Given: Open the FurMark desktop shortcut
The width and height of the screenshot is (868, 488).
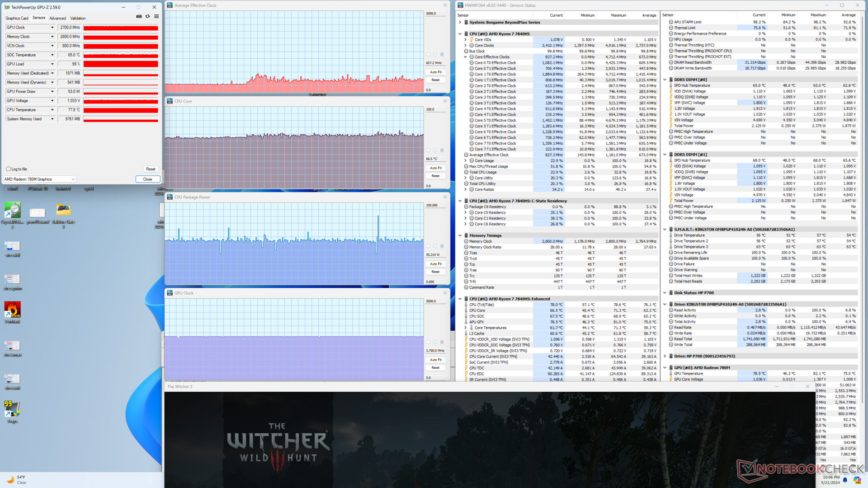Looking at the screenshot, I should click(x=13, y=310).
